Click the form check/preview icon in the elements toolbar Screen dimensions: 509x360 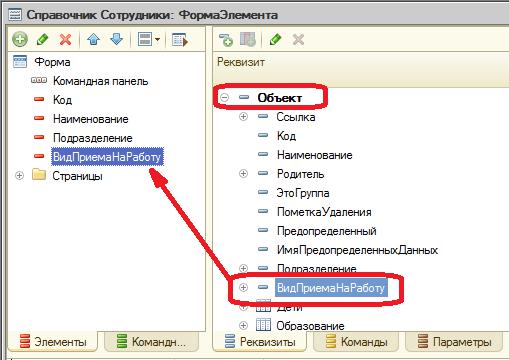click(180, 40)
